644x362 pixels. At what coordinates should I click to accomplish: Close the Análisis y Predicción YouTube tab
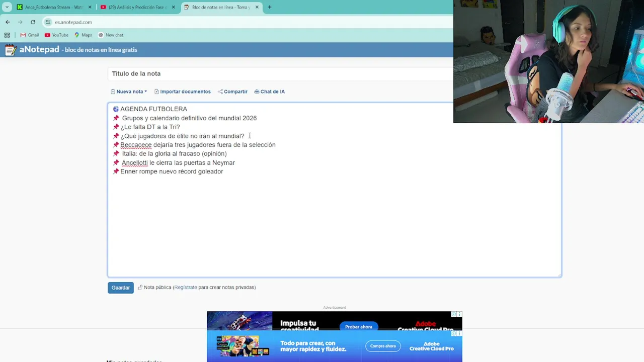click(x=174, y=7)
